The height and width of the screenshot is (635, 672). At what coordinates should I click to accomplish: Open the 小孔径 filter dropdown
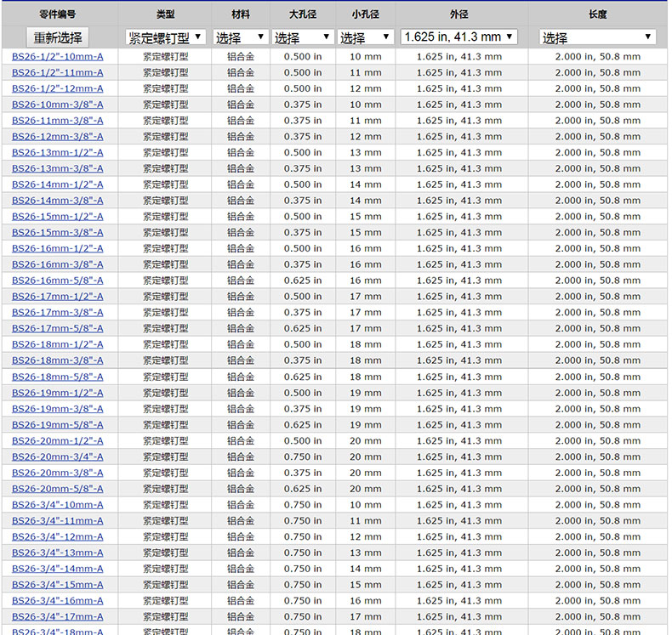coord(365,37)
